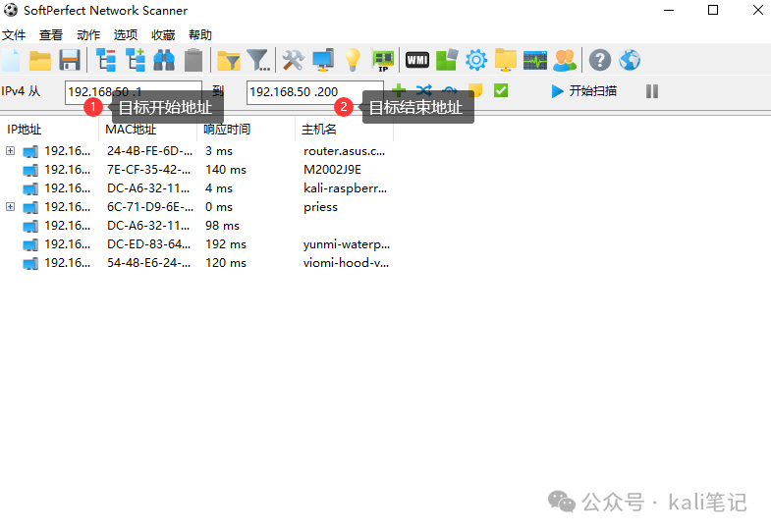The height and width of the screenshot is (532, 771).
Task: Open help with the question mark icon
Action: click(x=600, y=61)
